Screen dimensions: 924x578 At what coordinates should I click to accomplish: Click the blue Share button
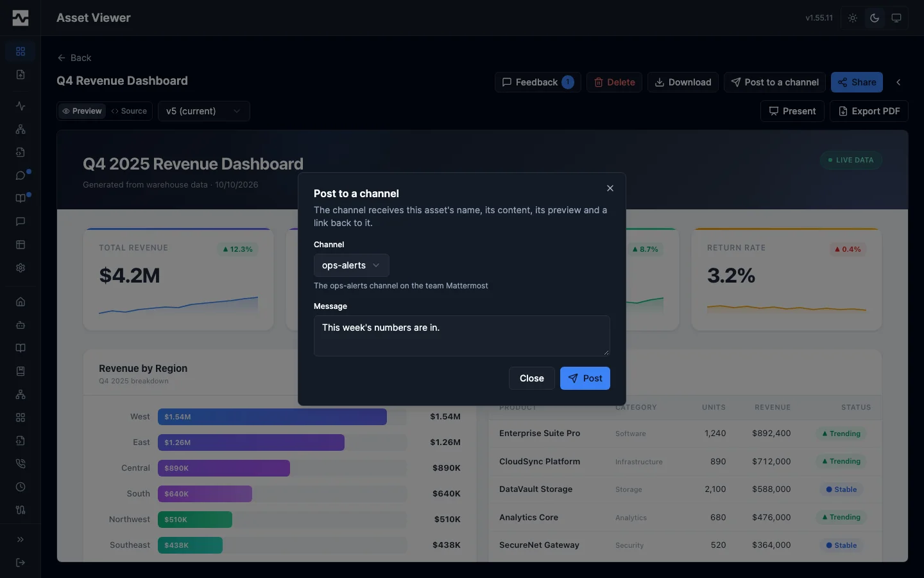(x=857, y=82)
